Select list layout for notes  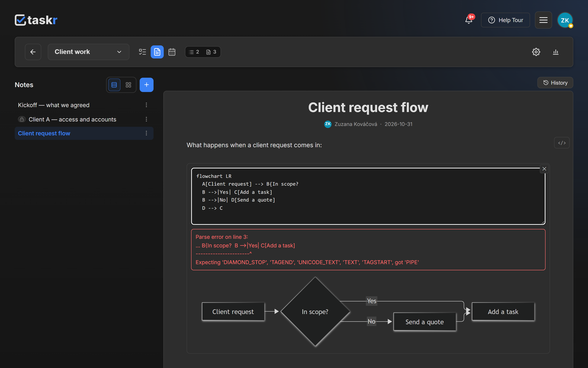click(114, 85)
